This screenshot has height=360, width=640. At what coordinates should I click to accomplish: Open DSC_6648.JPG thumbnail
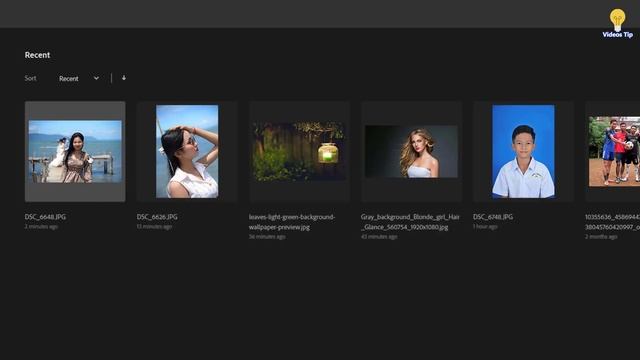[75, 151]
